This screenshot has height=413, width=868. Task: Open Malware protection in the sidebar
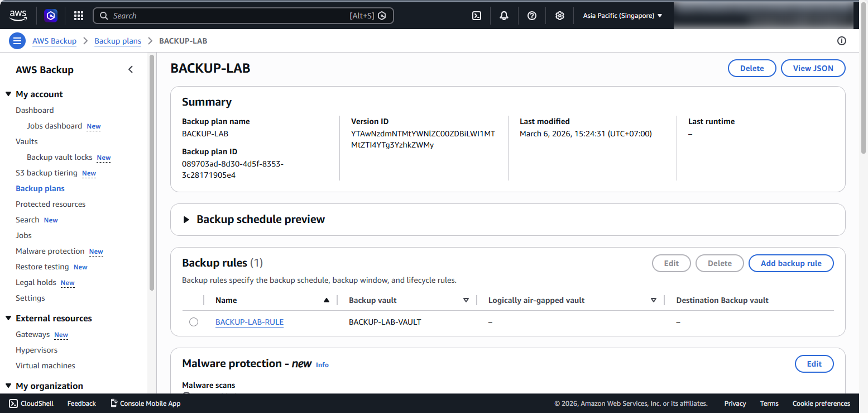(50, 251)
